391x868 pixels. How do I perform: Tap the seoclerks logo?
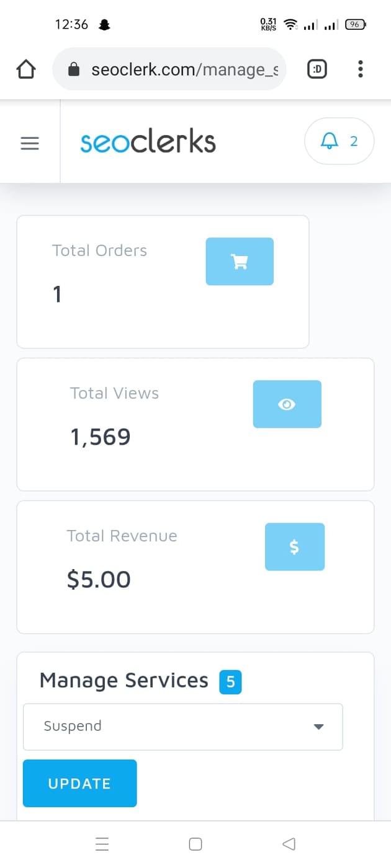click(148, 142)
